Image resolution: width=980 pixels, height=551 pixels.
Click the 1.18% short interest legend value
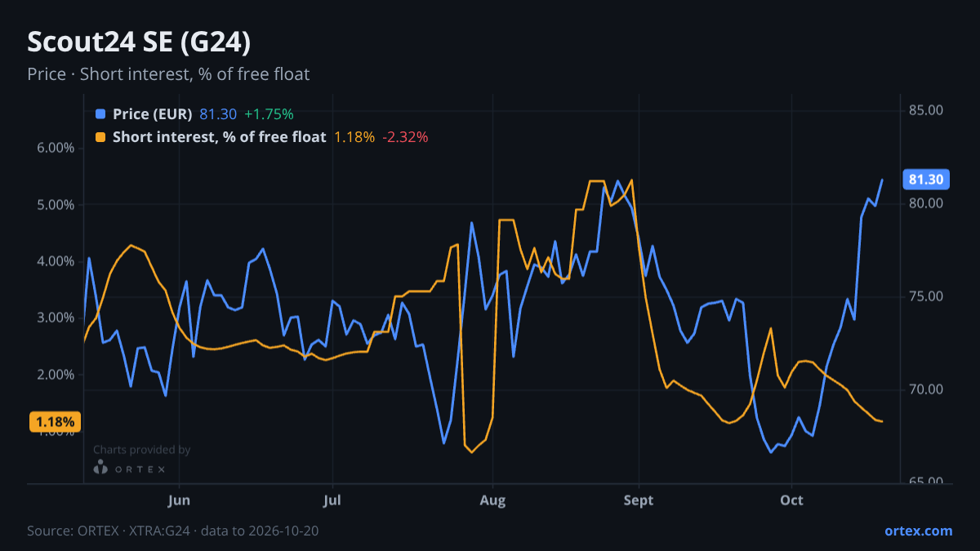(354, 137)
